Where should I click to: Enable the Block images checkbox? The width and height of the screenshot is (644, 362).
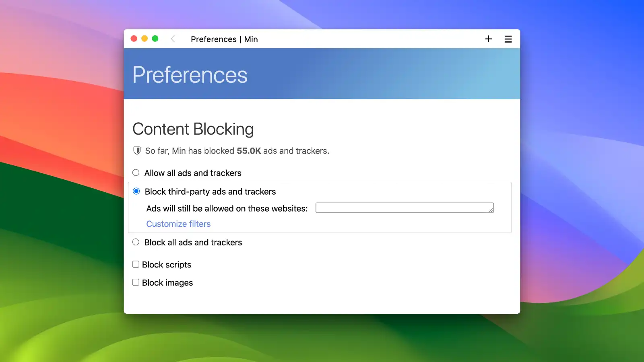click(136, 282)
